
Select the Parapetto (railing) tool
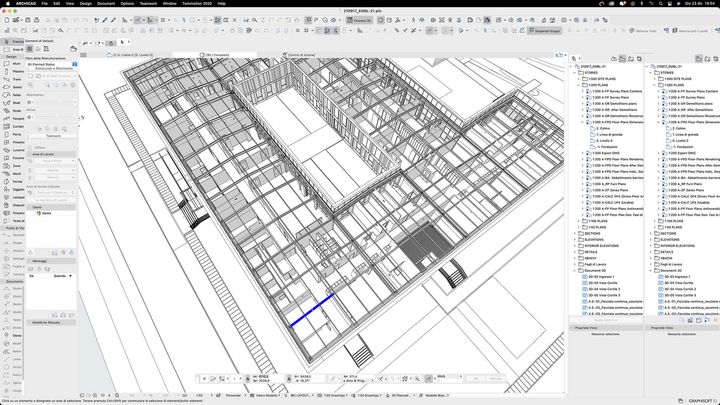click(13, 118)
